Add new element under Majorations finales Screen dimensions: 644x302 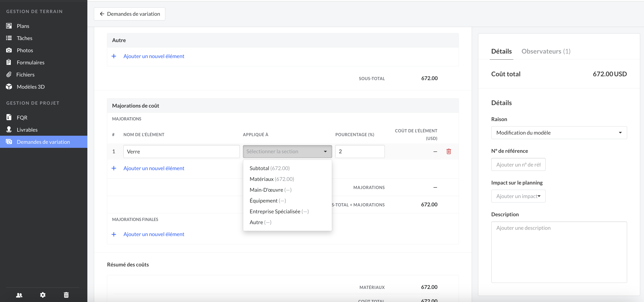(154, 234)
